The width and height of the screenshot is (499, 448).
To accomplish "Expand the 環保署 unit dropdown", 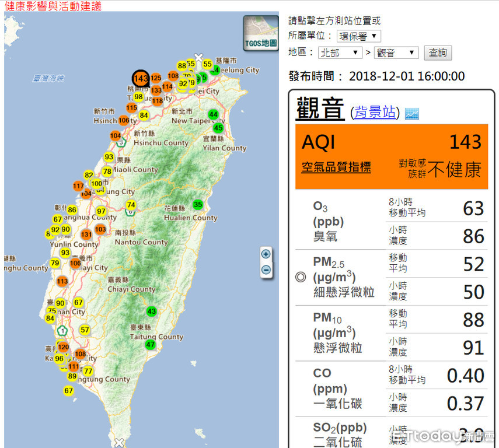I will click(x=358, y=36).
